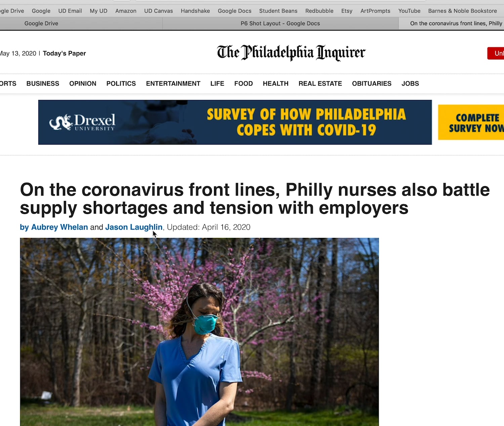Click Today's Paper link
504x426 pixels.
point(64,53)
